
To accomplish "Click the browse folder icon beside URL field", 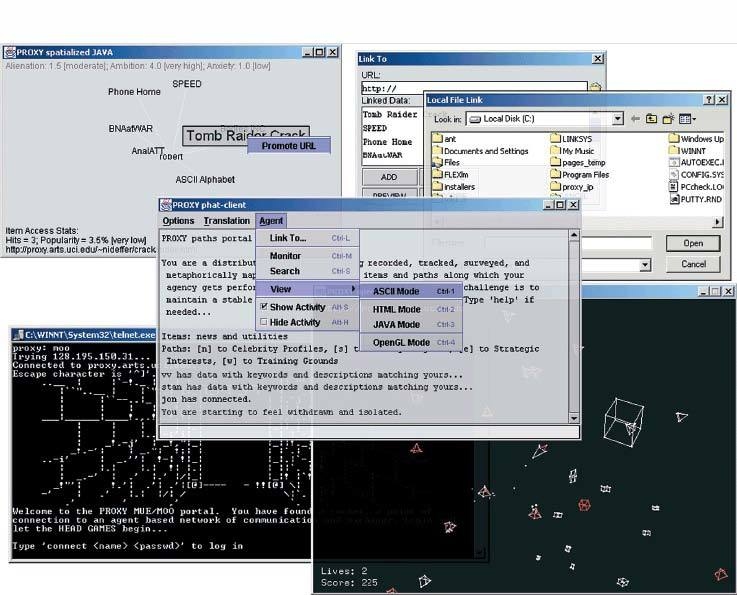I will pos(596,88).
